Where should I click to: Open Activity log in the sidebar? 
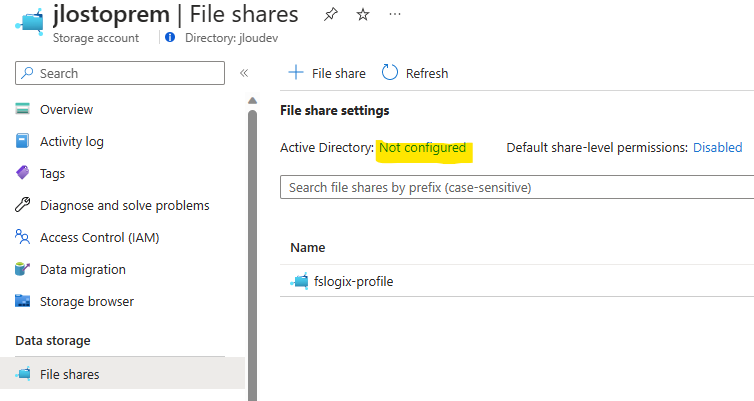72,141
